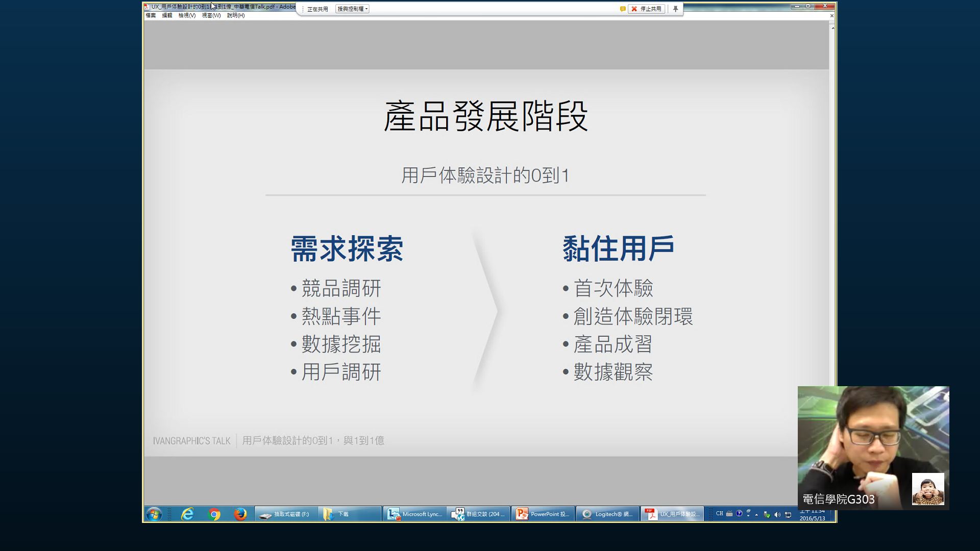Open Logitech webcam taskbar item
The image size is (980, 551).
pyautogui.click(x=607, y=514)
